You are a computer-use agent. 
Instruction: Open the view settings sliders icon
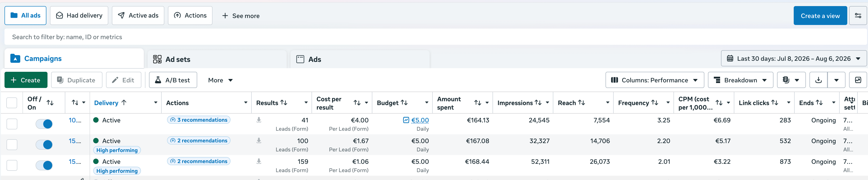click(858, 16)
